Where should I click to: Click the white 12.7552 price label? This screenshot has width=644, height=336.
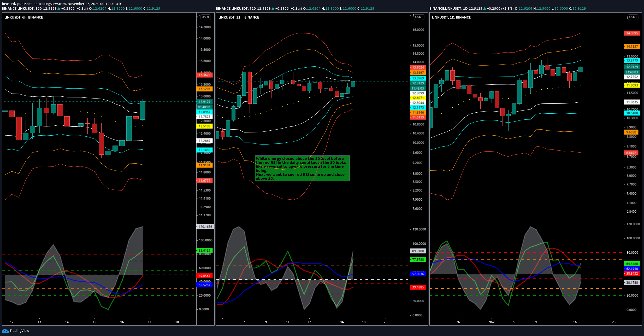[632, 77]
